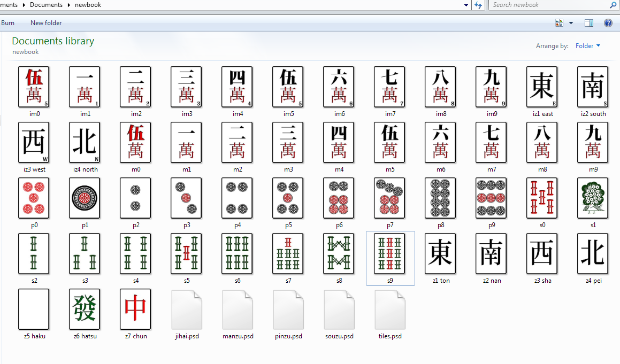
Task: Click the file name label s7
Action: point(289,281)
